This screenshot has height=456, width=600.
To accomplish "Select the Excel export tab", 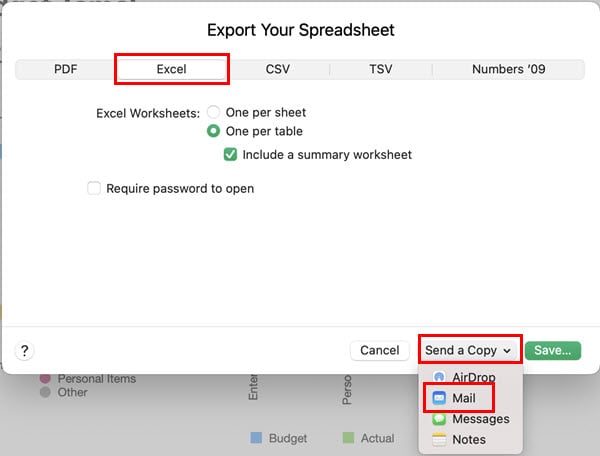I will coord(172,70).
